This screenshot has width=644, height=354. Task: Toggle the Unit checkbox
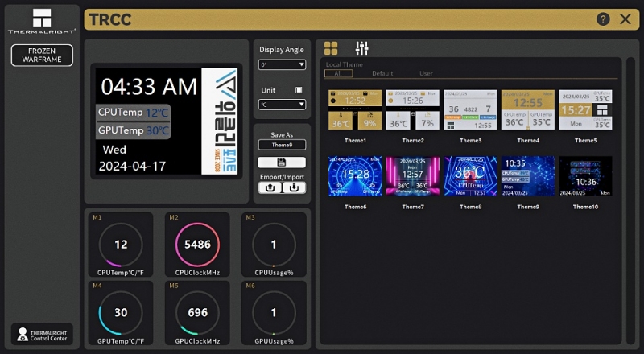299,90
